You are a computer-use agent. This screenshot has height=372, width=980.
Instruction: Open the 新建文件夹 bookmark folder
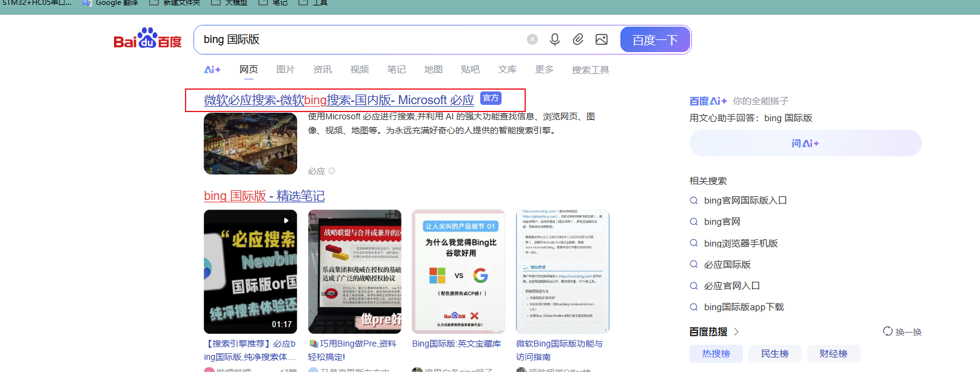click(175, 3)
